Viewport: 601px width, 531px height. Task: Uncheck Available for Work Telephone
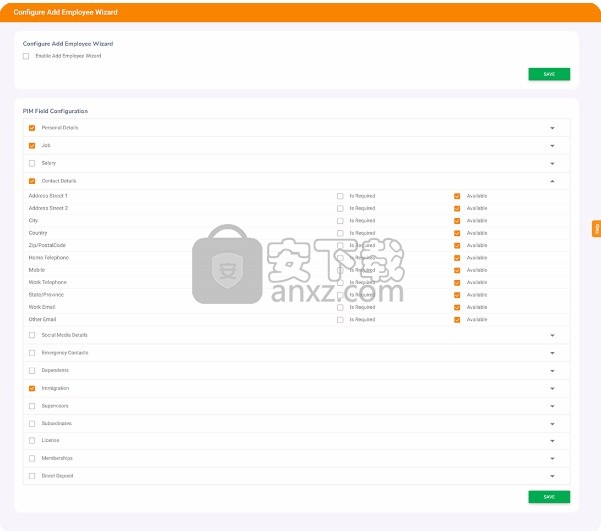[x=457, y=283]
